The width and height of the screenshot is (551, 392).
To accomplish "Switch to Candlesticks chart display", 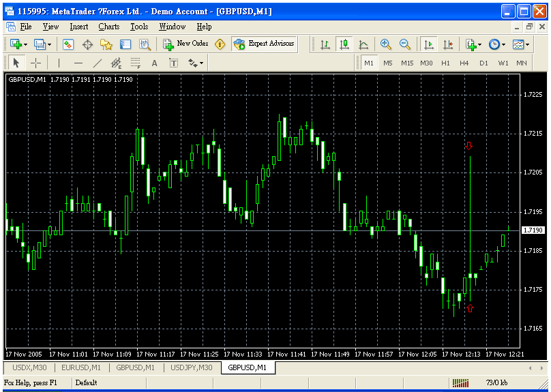I will coord(344,44).
